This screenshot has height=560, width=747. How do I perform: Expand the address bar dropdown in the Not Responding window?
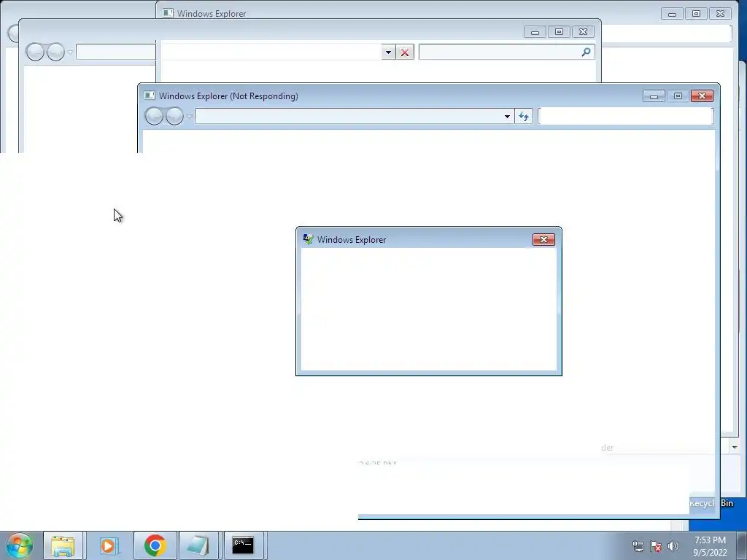507,116
